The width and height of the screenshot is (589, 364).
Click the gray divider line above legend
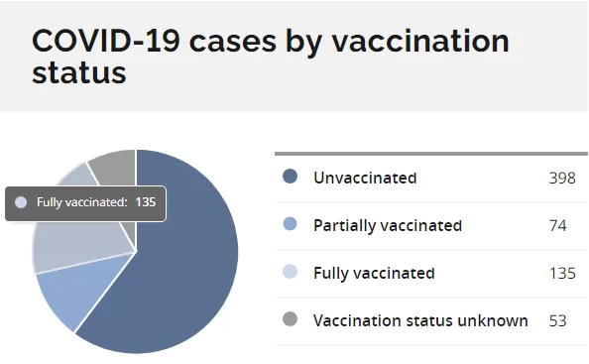[431, 154]
